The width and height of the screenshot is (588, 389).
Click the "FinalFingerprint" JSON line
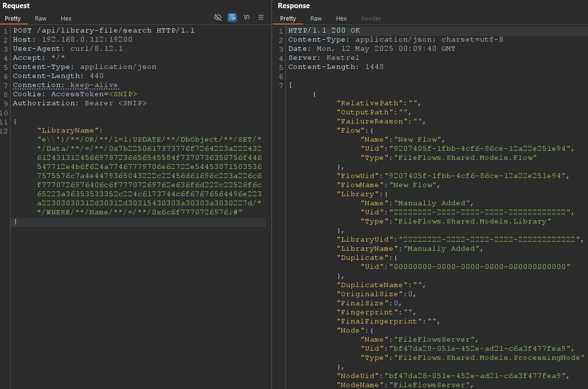pos(389,321)
